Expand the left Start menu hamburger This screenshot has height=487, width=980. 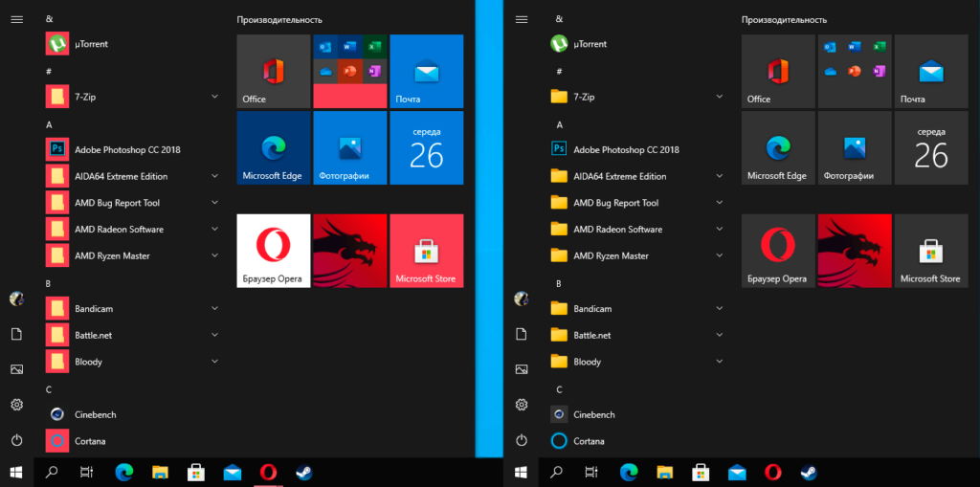17,19
